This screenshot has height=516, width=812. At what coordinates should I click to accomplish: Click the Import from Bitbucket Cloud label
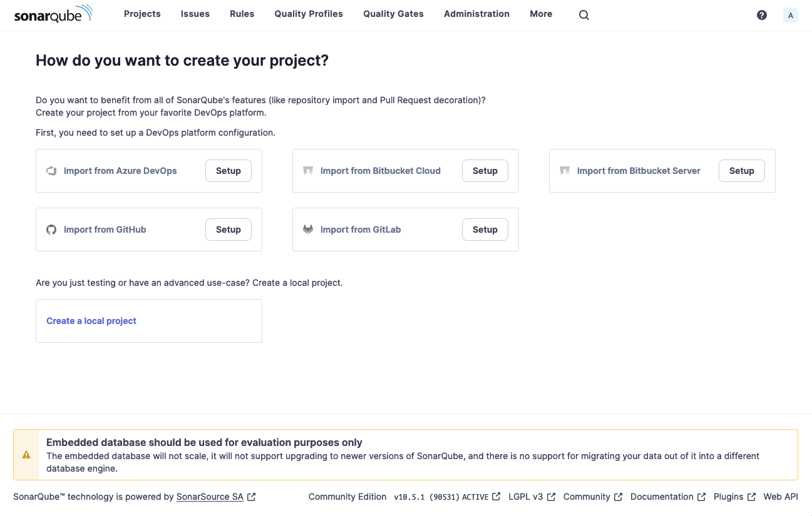pos(381,171)
